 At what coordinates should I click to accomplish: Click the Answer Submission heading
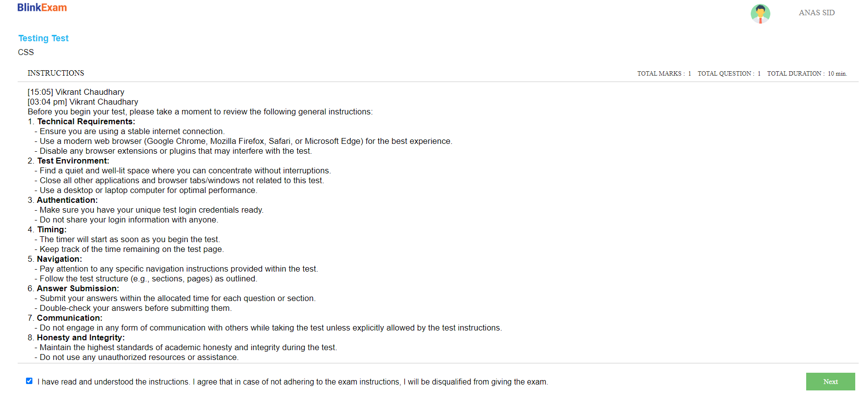coord(78,289)
